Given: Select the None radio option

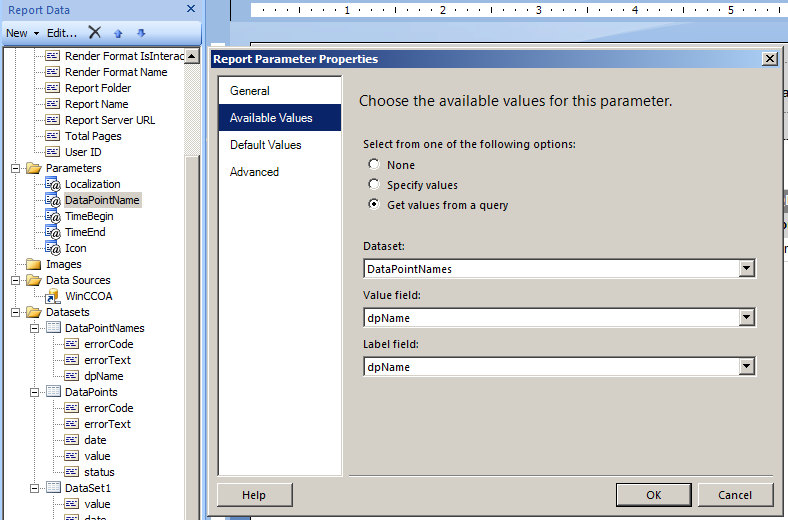Looking at the screenshot, I should pos(374,165).
